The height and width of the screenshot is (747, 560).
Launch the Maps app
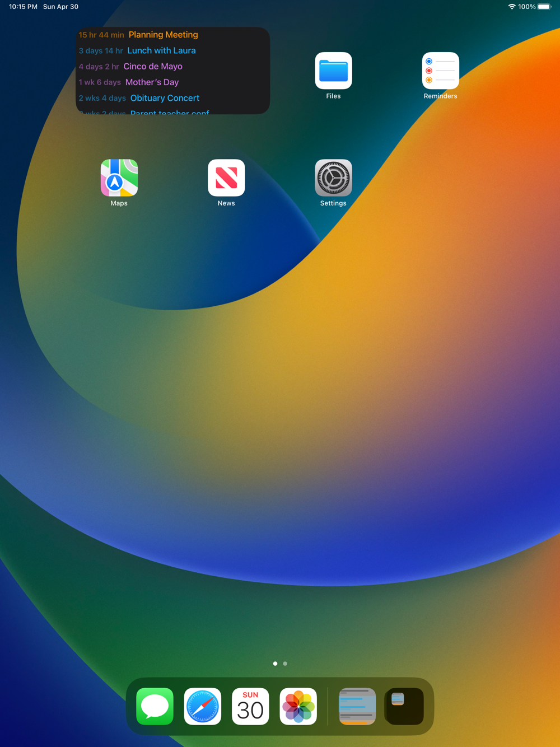[x=119, y=178]
